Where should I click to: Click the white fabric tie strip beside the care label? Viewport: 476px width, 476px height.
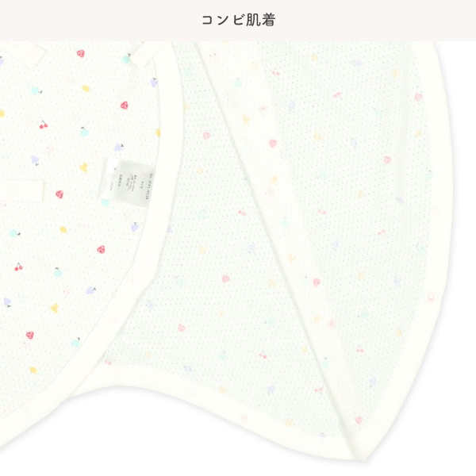(21, 190)
